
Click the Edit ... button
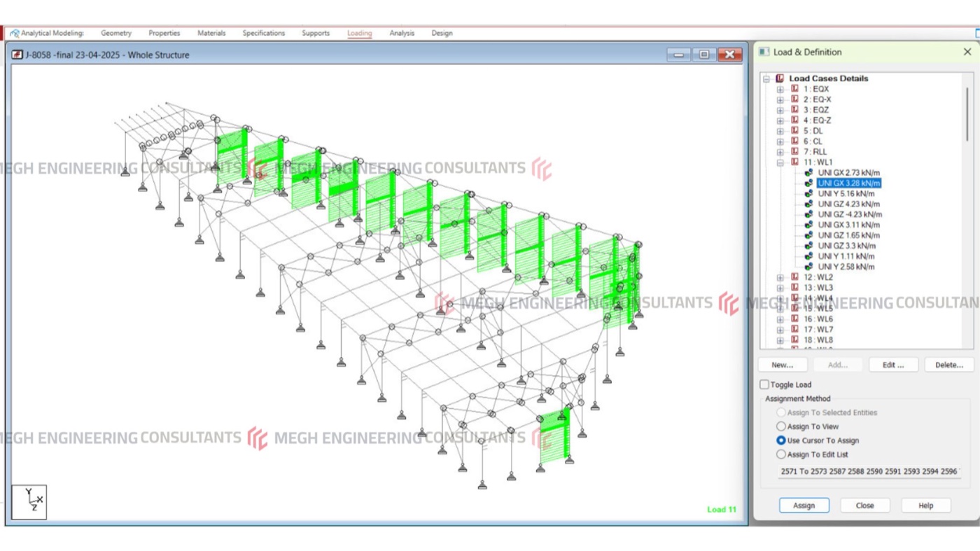pyautogui.click(x=893, y=365)
